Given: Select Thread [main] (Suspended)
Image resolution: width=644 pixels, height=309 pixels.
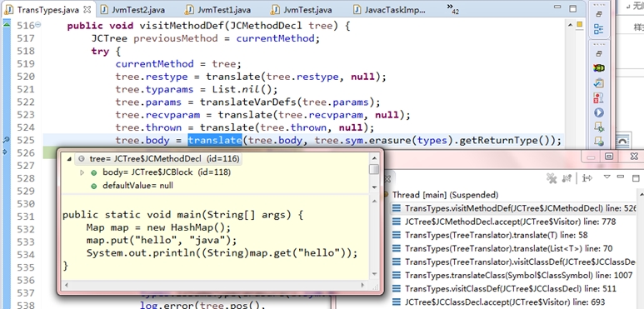Looking at the screenshot, I should (445, 195).
